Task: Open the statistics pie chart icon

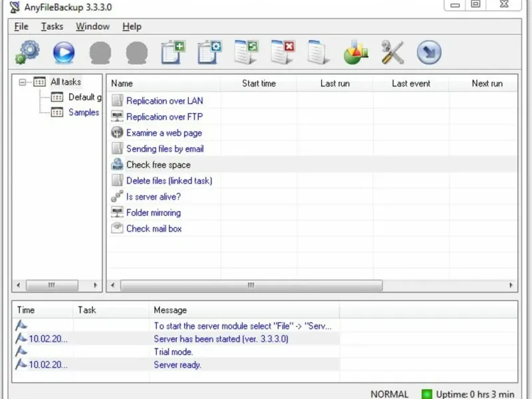Action: [x=356, y=53]
